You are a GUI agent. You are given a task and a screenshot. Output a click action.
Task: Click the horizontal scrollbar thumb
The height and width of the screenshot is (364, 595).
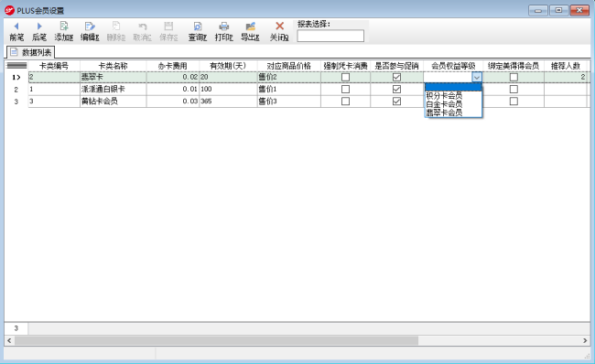216,340
